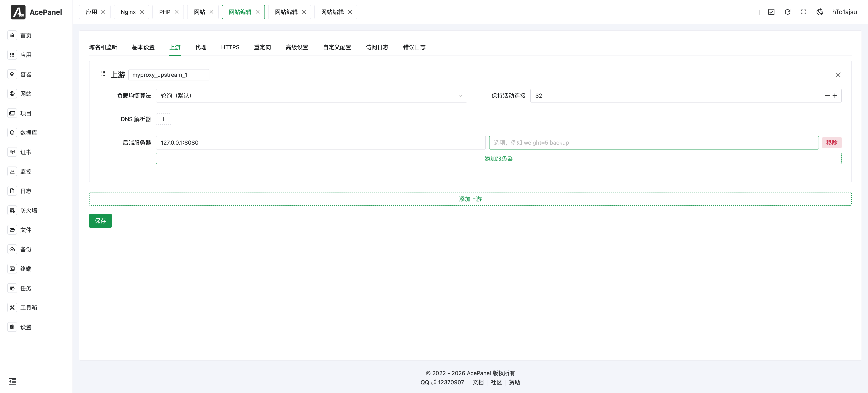Switch to dark mode moon icon
The image size is (868, 393).
[x=820, y=12]
